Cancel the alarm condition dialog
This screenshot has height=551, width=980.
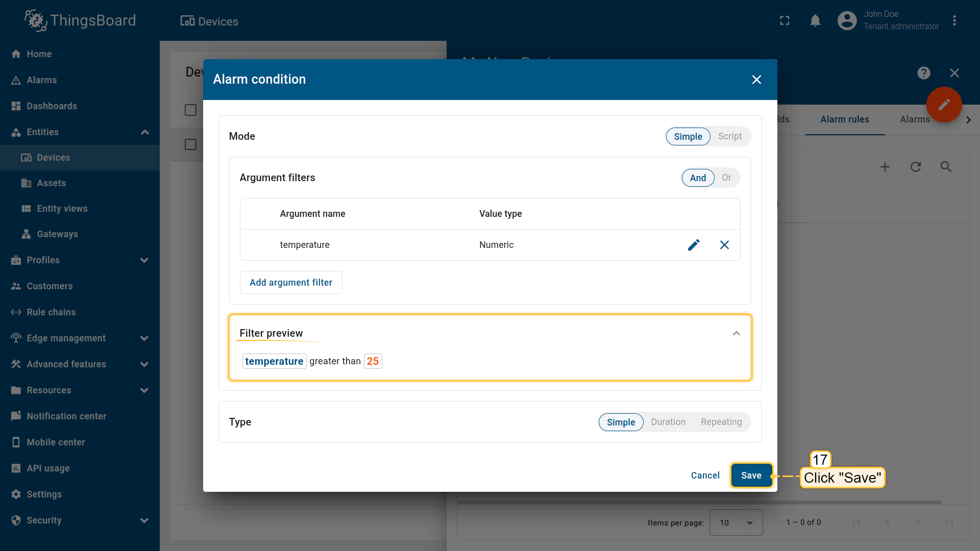tap(705, 475)
